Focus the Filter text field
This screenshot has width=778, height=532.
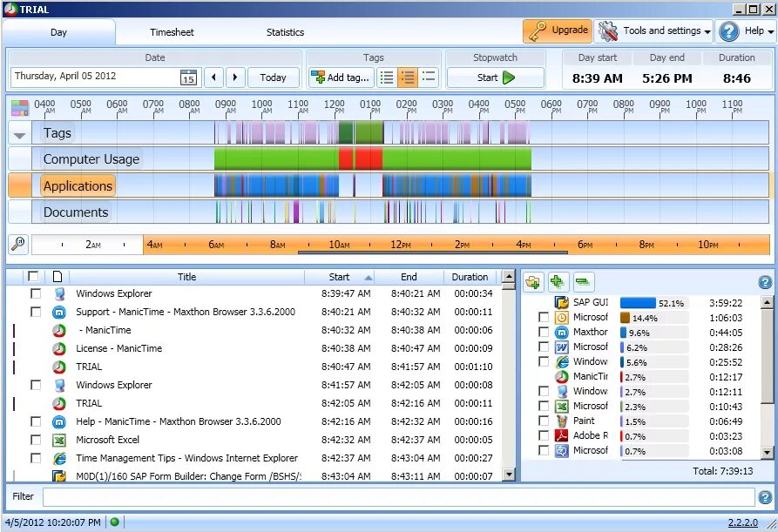398,497
